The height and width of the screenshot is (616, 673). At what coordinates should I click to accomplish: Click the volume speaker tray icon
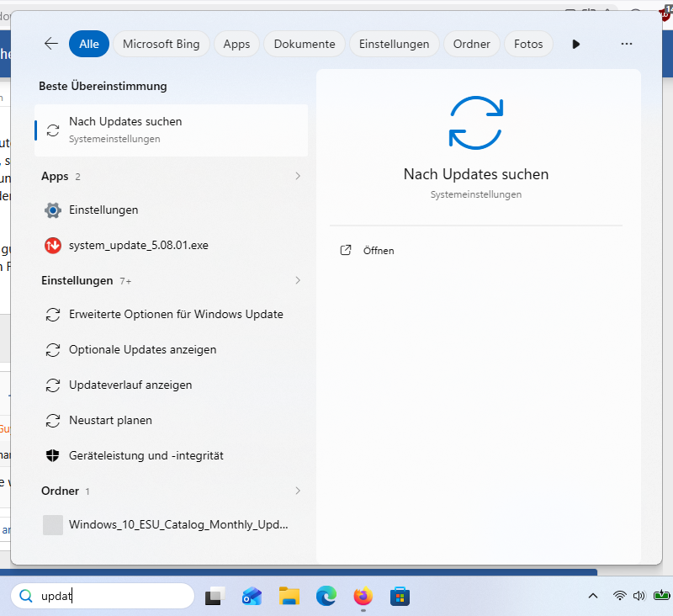coord(639,596)
